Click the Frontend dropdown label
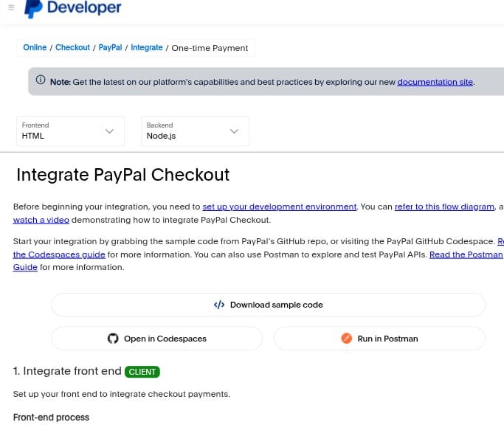Viewport: 504px width, 433px height. coord(35,125)
